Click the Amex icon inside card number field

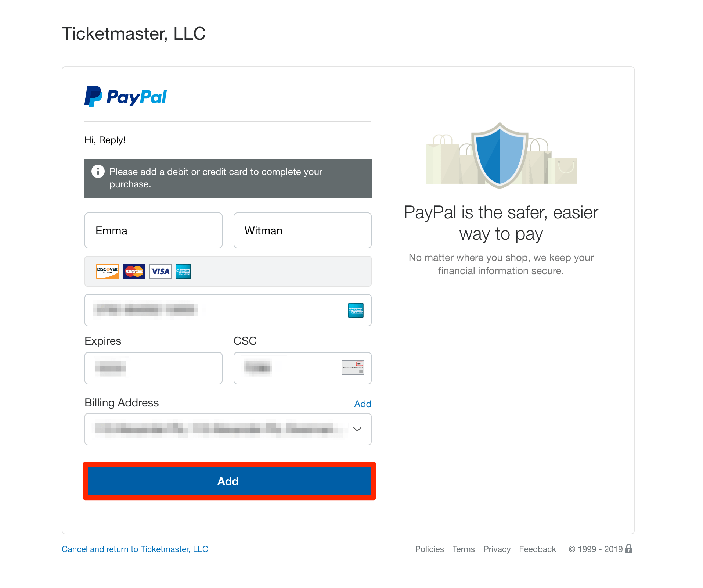[356, 310]
